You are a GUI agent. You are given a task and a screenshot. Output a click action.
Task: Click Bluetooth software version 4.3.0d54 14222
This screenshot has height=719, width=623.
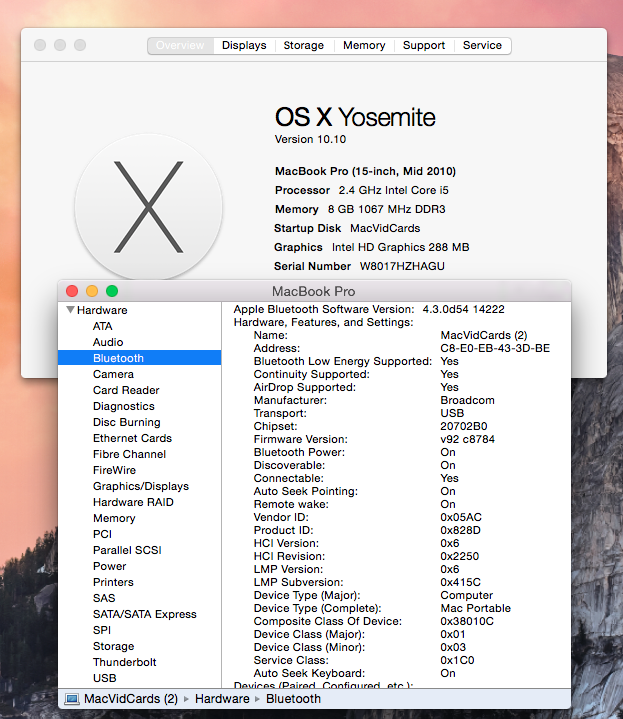463,310
